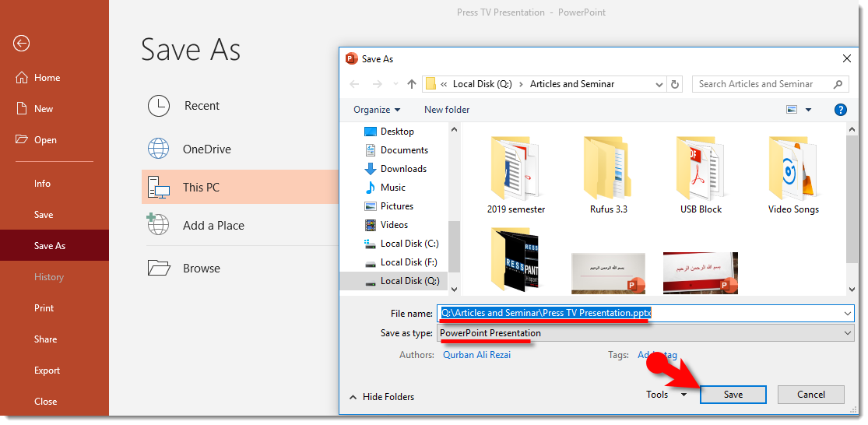The height and width of the screenshot is (425, 868).
Task: Collapse panel using Hide Folders
Action: point(381,397)
